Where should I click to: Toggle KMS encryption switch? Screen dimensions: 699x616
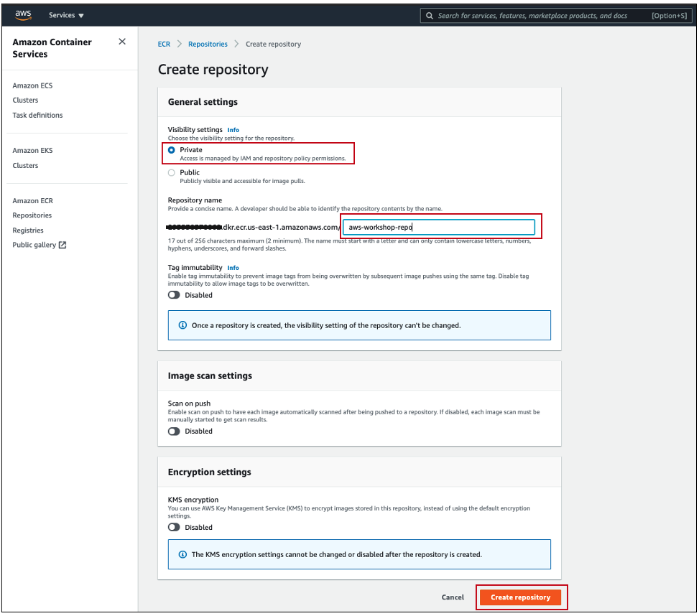174,528
